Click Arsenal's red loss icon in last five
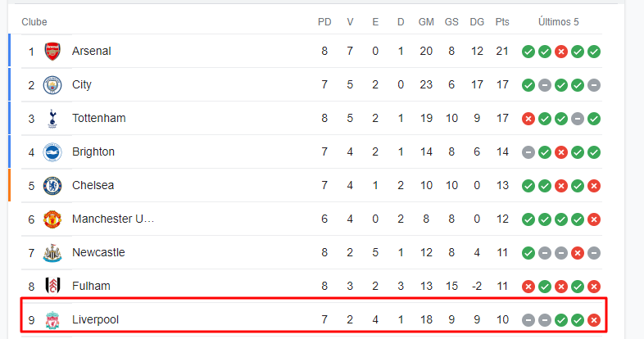This screenshot has width=644, height=339. tap(561, 52)
